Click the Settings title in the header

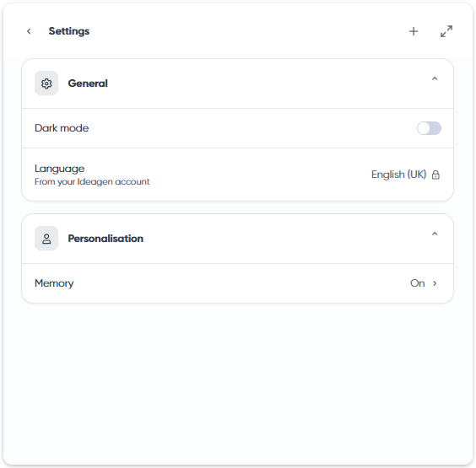(x=69, y=31)
